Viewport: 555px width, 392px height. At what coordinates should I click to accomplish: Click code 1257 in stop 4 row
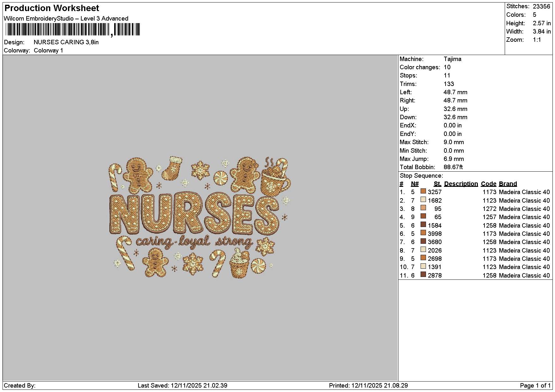click(x=489, y=217)
